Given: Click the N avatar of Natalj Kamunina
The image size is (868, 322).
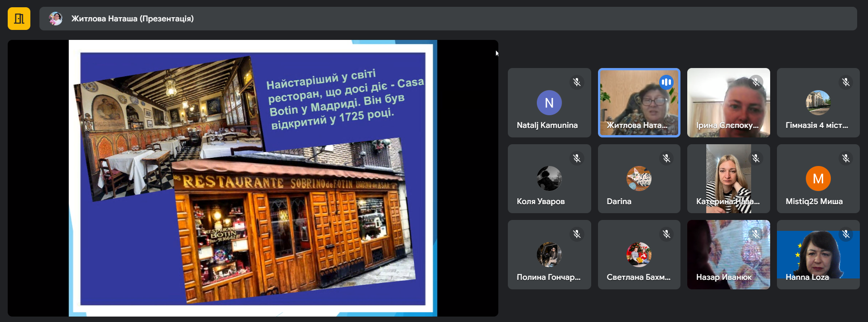Looking at the screenshot, I should (x=549, y=103).
